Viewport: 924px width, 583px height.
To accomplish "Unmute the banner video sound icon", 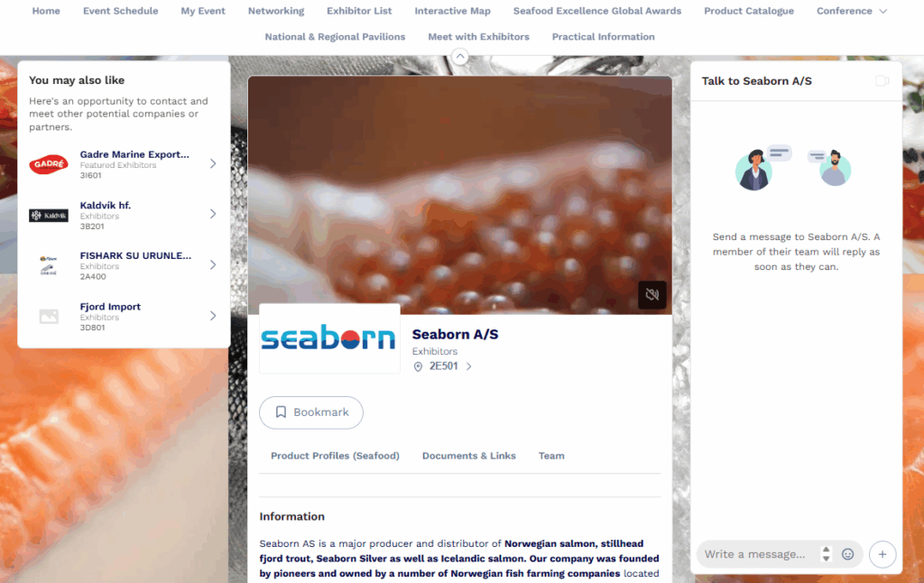I will tap(651, 294).
